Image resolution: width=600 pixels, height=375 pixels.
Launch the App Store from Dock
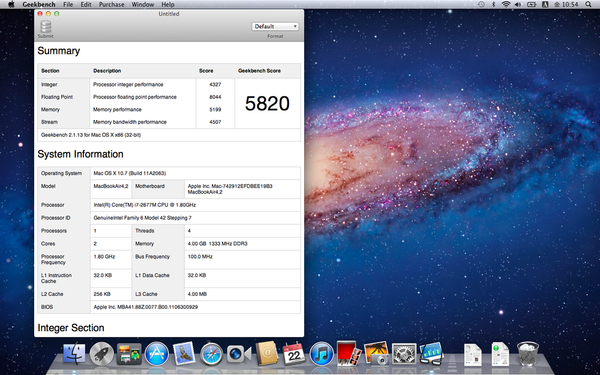157,354
